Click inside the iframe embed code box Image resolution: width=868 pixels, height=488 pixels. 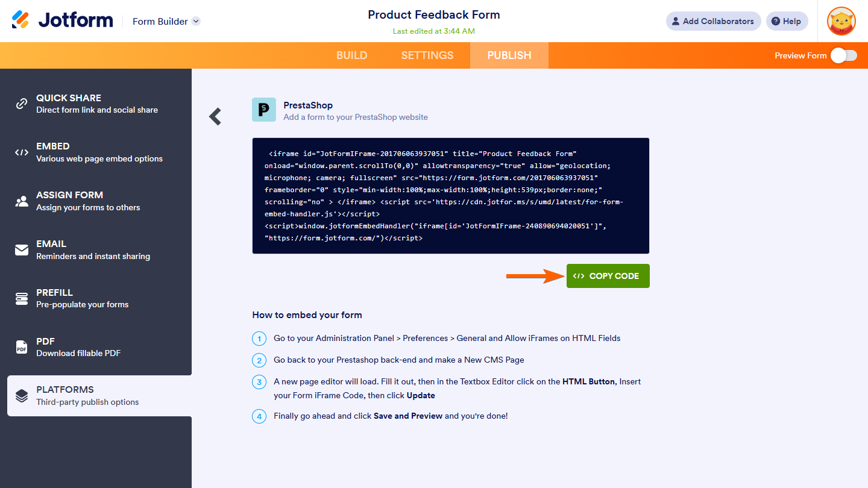pos(450,196)
